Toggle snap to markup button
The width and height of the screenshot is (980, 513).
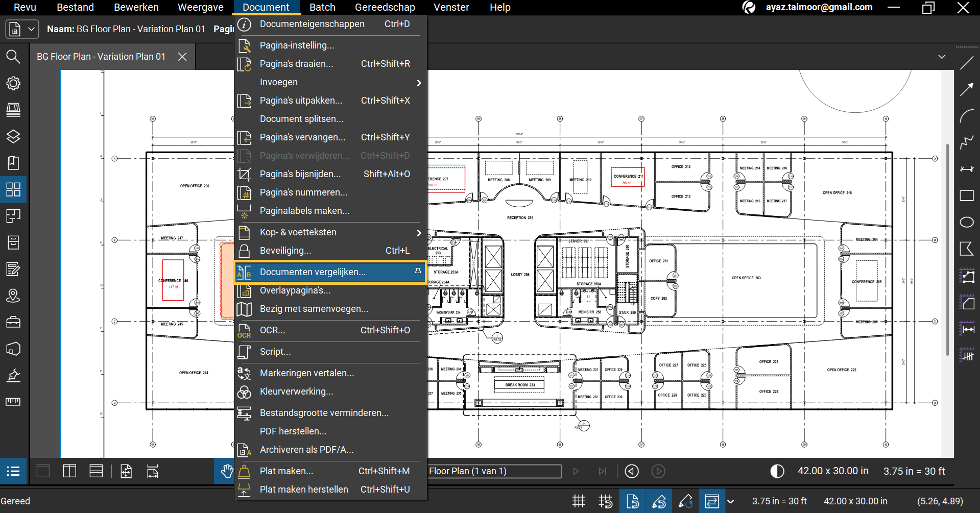659,501
